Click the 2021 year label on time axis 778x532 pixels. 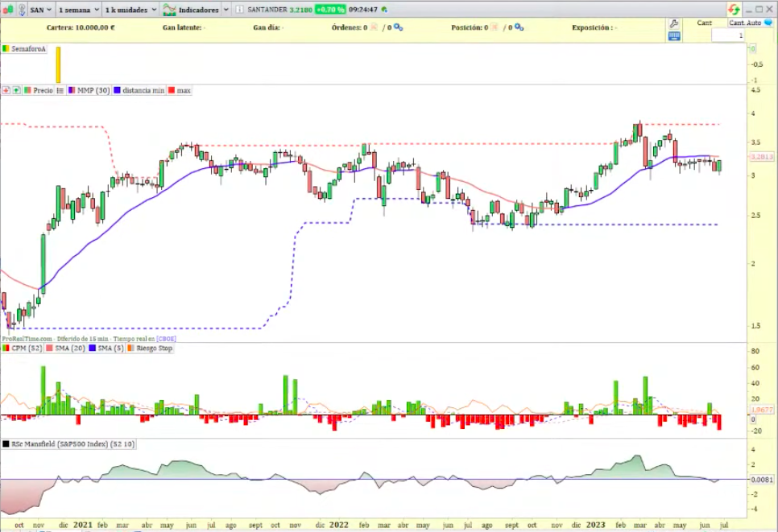tap(82, 525)
